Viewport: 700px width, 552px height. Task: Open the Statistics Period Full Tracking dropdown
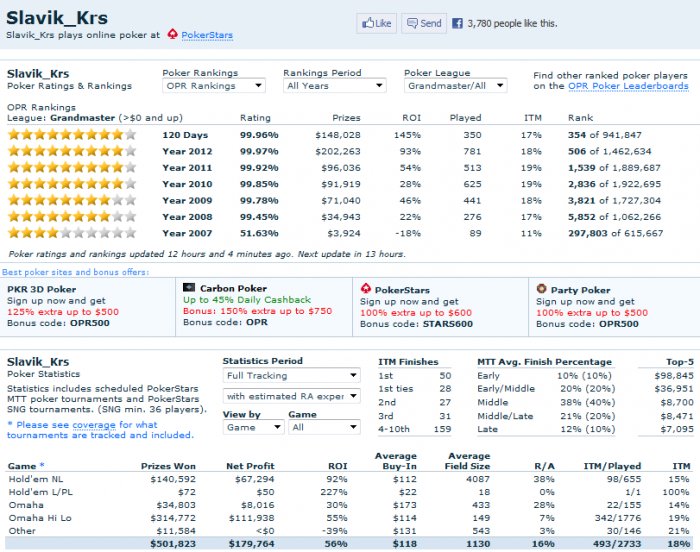pos(292,376)
